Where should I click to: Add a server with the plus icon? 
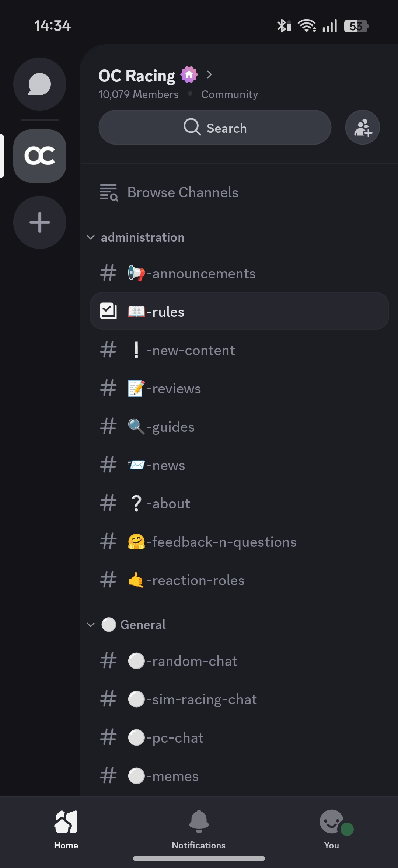pos(39,222)
